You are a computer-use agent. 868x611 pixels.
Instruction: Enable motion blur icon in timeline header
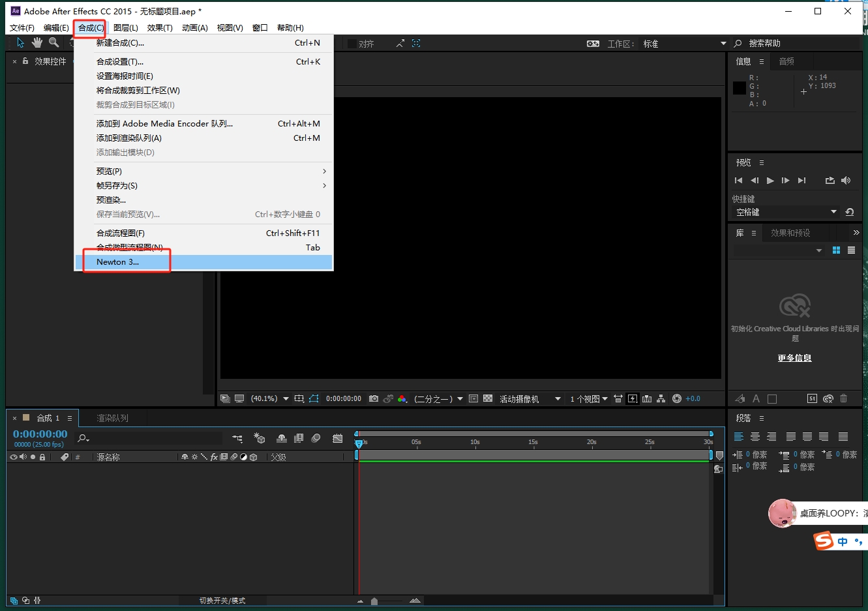[x=316, y=439]
